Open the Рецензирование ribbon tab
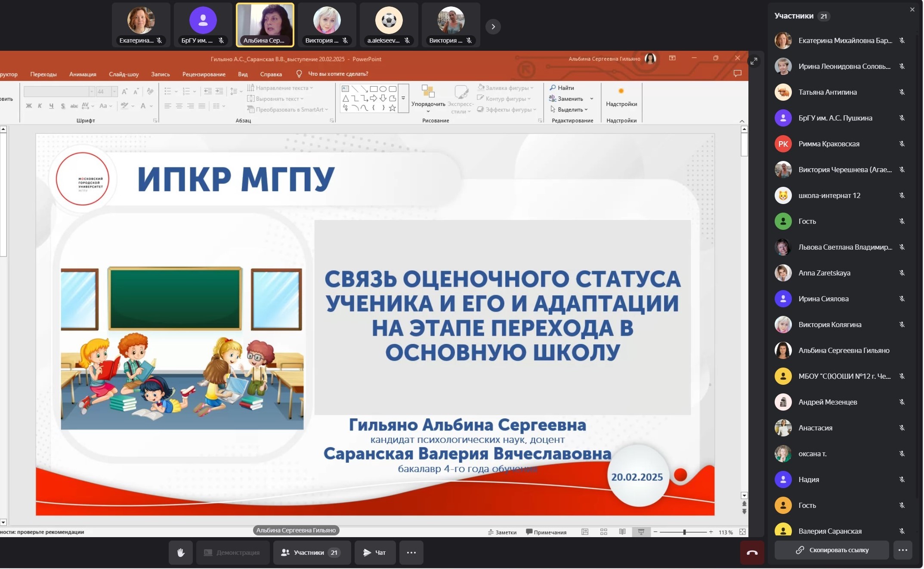924x569 pixels. click(204, 74)
